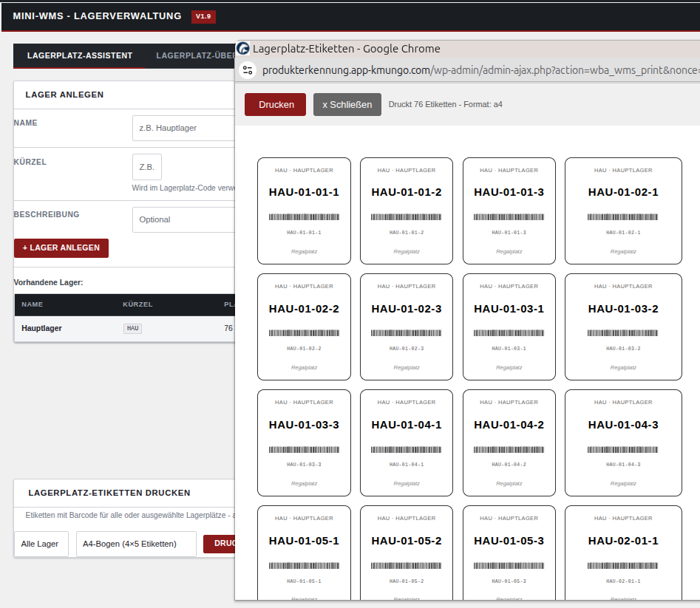Click the Chrome icon in popup title bar
Viewport: 700px width, 608px height.
pyautogui.click(x=242, y=49)
